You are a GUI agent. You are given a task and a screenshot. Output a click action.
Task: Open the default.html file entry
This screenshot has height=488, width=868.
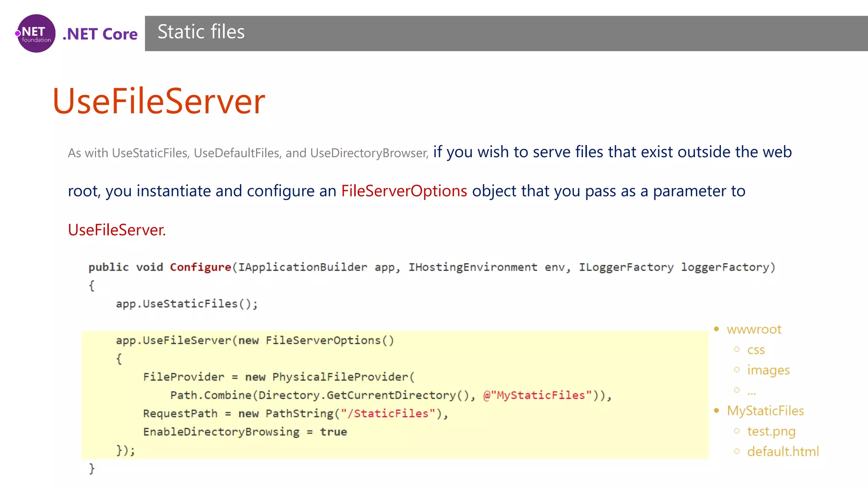click(x=782, y=452)
